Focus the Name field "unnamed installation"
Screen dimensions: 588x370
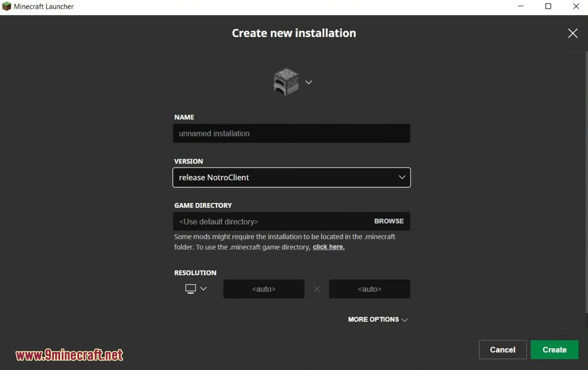click(291, 133)
